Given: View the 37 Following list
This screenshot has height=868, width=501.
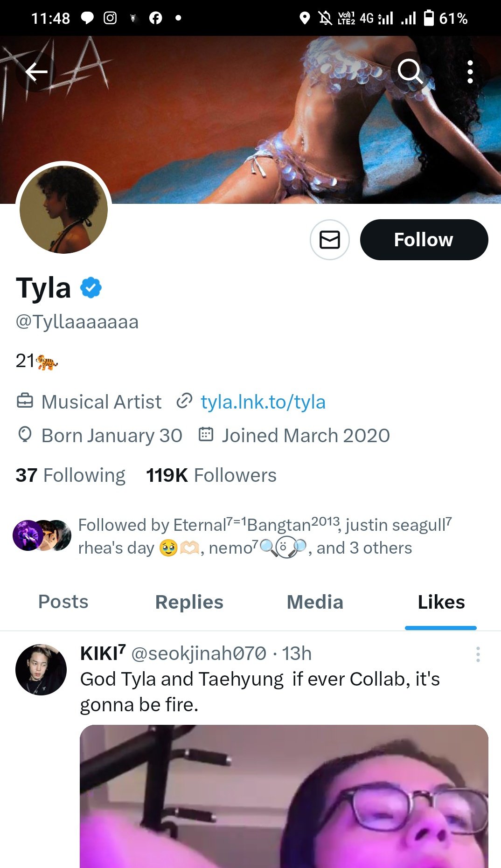Looking at the screenshot, I should point(70,475).
